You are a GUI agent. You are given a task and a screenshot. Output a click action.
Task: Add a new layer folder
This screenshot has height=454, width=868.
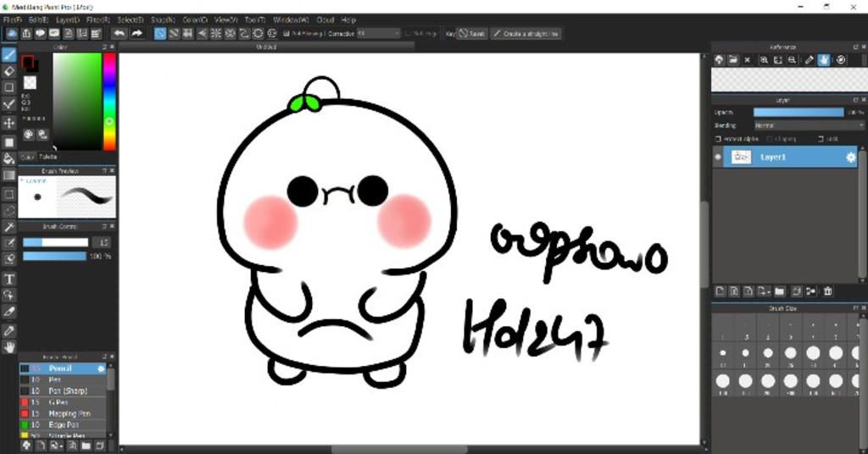click(780, 291)
